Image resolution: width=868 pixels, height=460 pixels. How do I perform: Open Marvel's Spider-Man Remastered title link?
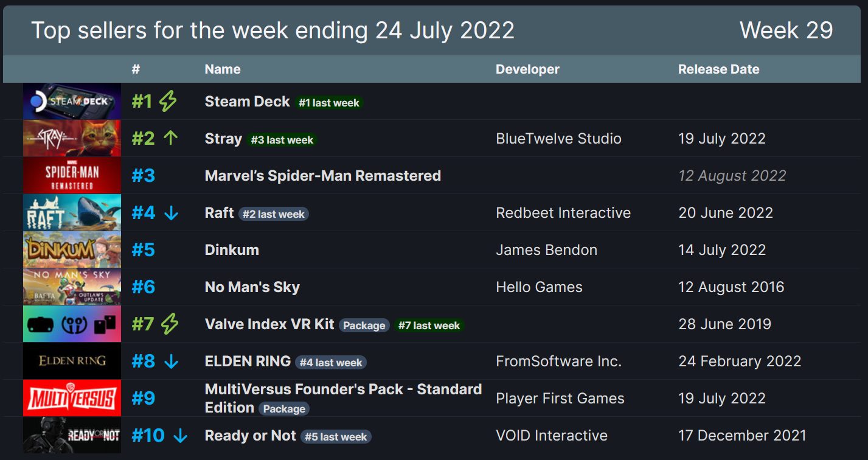coord(323,176)
